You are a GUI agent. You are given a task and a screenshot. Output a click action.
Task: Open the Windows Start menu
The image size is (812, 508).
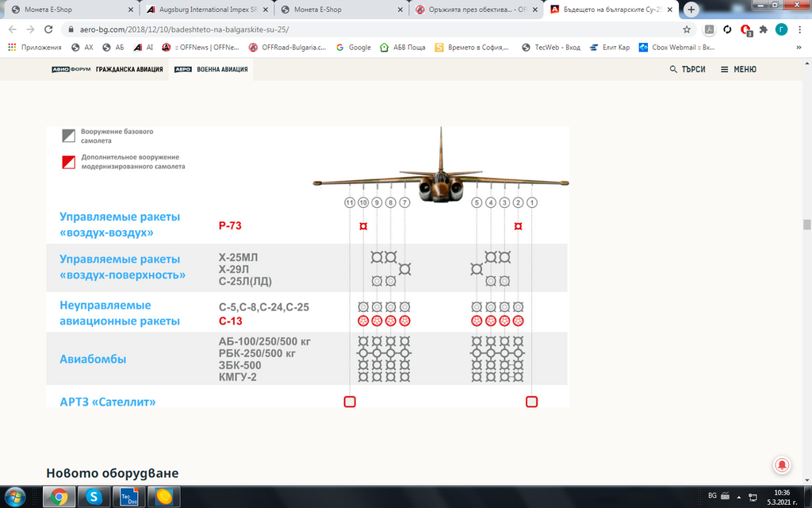(14, 497)
